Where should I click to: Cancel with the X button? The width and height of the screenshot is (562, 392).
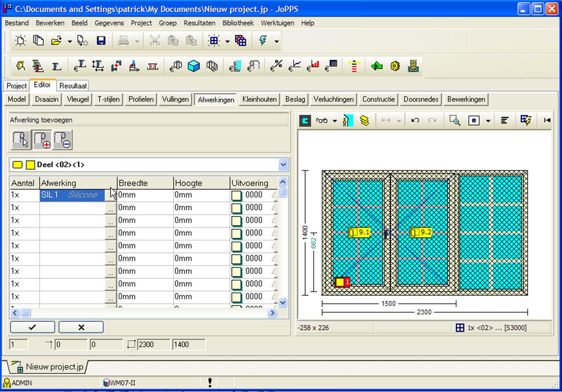point(81,327)
